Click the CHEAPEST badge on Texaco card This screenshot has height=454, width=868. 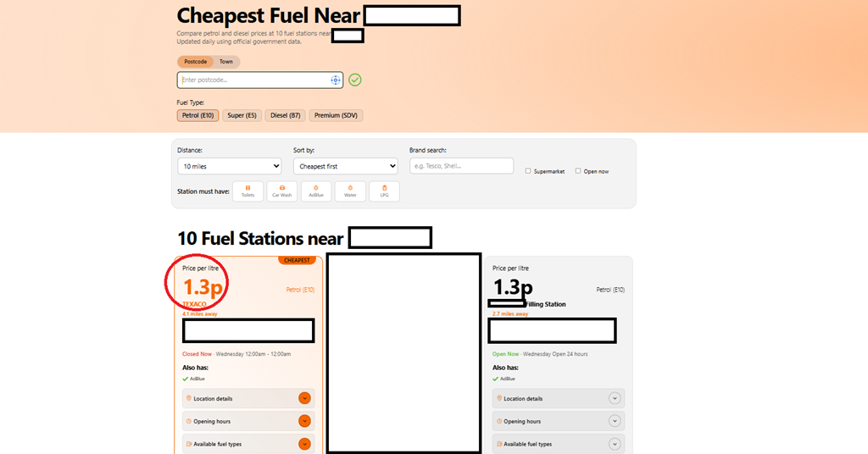tap(297, 260)
